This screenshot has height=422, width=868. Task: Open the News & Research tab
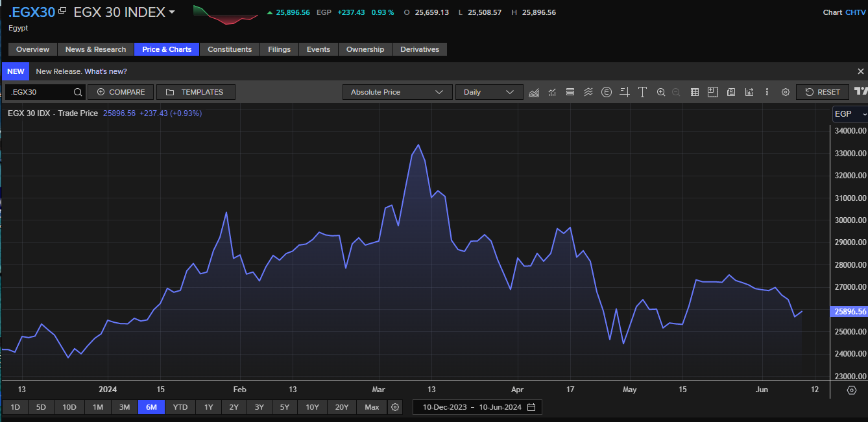coord(95,49)
